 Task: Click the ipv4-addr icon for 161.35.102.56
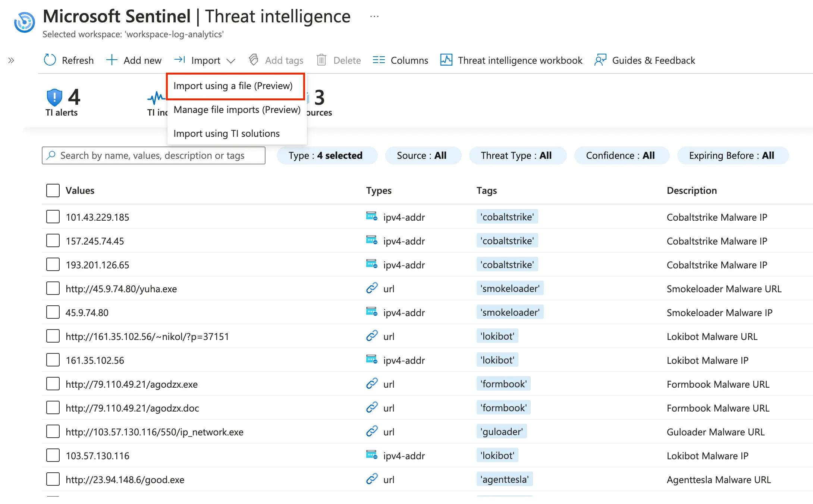click(x=372, y=360)
